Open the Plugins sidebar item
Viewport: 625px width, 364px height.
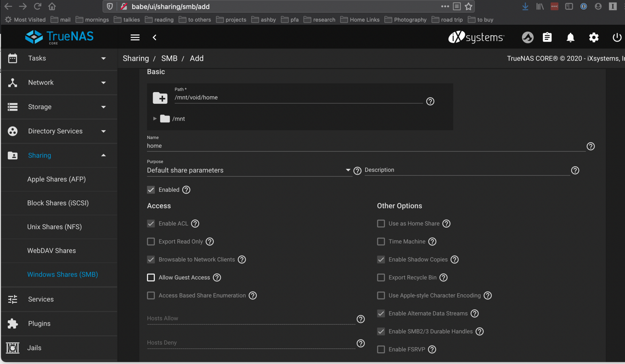pos(59,324)
